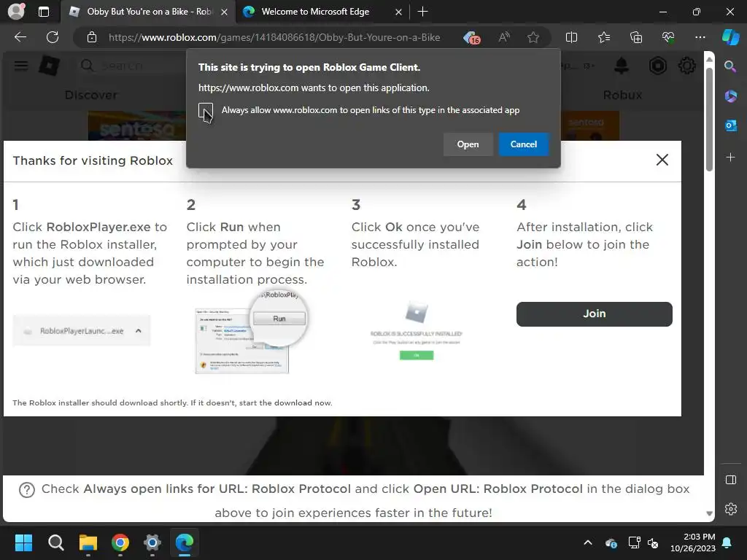Close the Welcome to Microsoft Edge tab
This screenshot has width=747, height=560.
coord(398,12)
